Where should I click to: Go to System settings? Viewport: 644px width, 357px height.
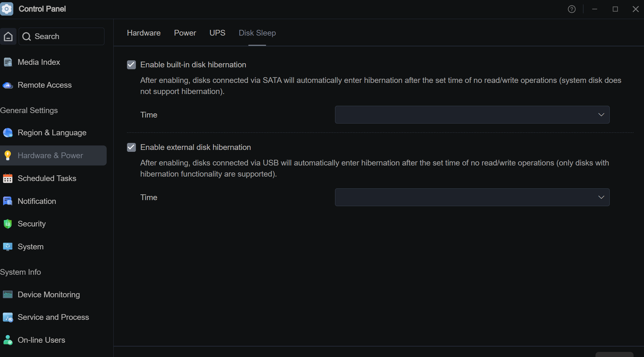pos(30,247)
